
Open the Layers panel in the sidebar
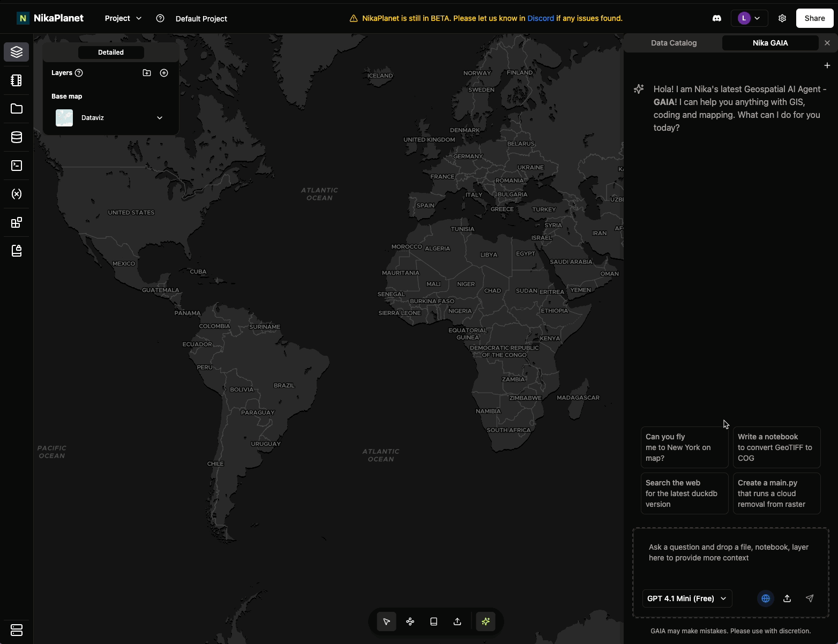point(17,52)
